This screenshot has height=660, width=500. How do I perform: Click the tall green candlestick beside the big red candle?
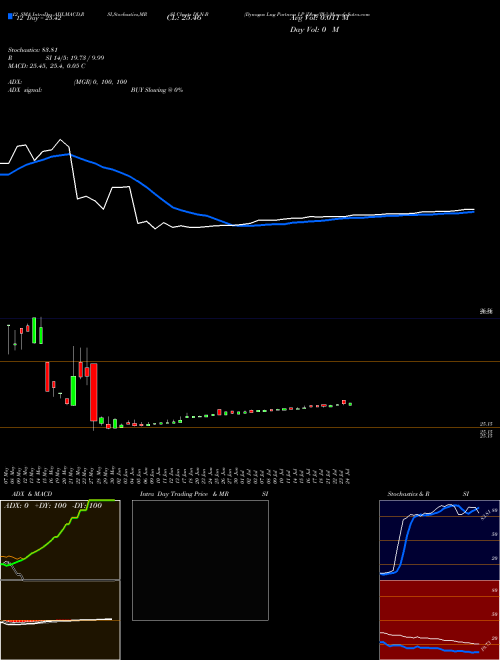(x=73, y=391)
